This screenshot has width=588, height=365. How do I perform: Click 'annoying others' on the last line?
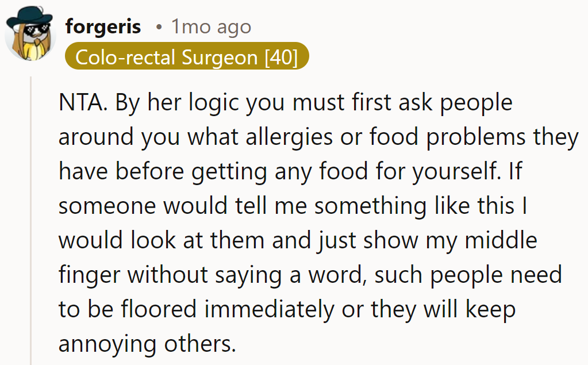coord(147,344)
